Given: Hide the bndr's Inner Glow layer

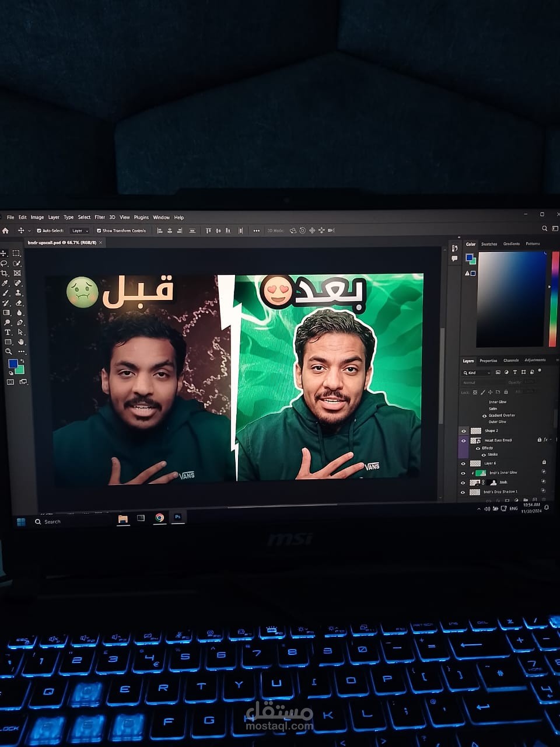Looking at the screenshot, I should [x=464, y=473].
